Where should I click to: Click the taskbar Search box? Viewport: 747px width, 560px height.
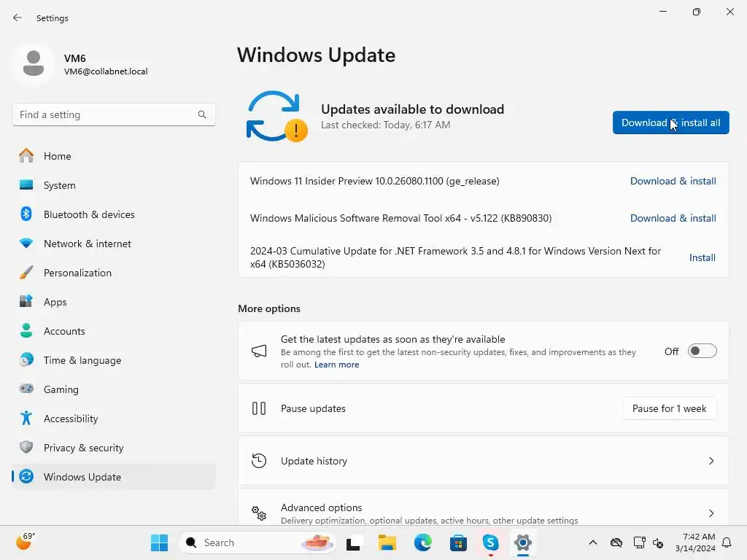[x=258, y=542]
